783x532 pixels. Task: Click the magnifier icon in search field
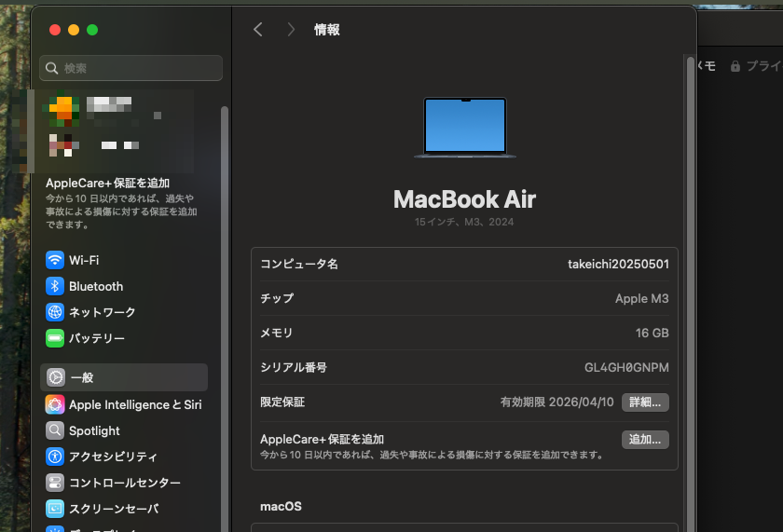[52, 68]
